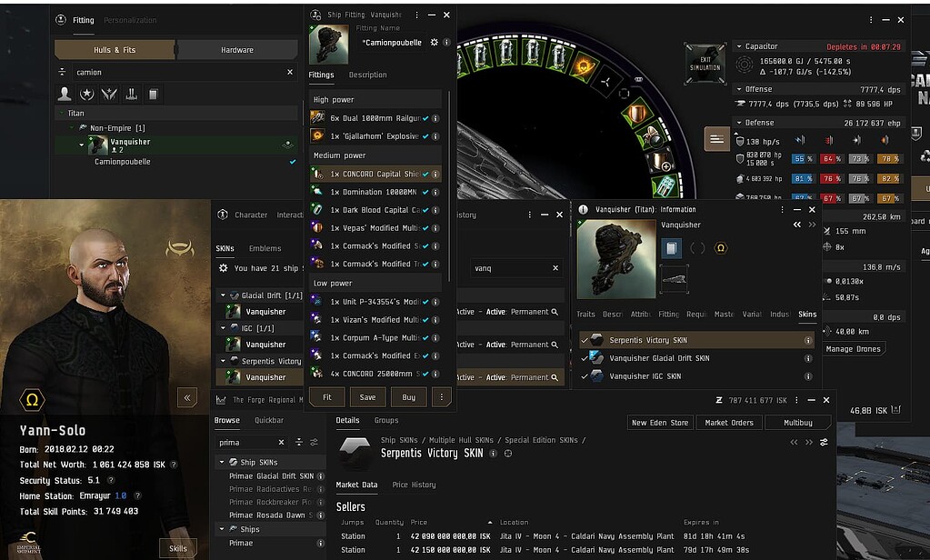Screen dimensions: 930x560
Task: Toggle the Dual 1000mm Railgun checkmark
Action: pyautogui.click(x=425, y=118)
